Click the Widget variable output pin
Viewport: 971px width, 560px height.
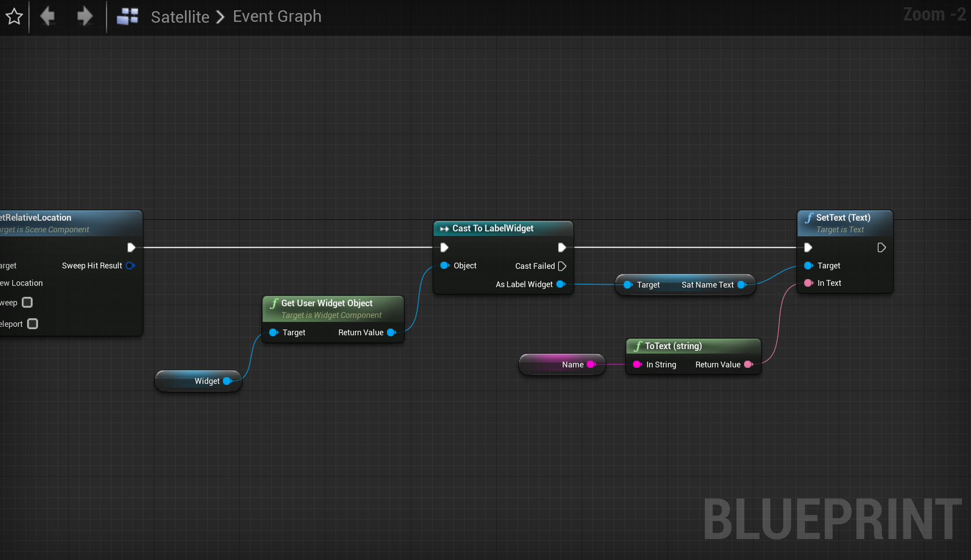tap(228, 381)
